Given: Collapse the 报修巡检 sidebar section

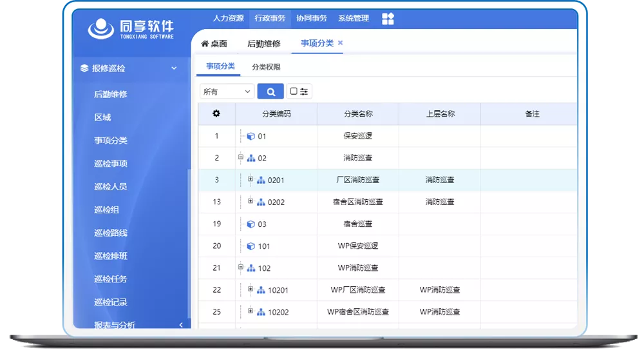Looking at the screenshot, I should tap(174, 68).
